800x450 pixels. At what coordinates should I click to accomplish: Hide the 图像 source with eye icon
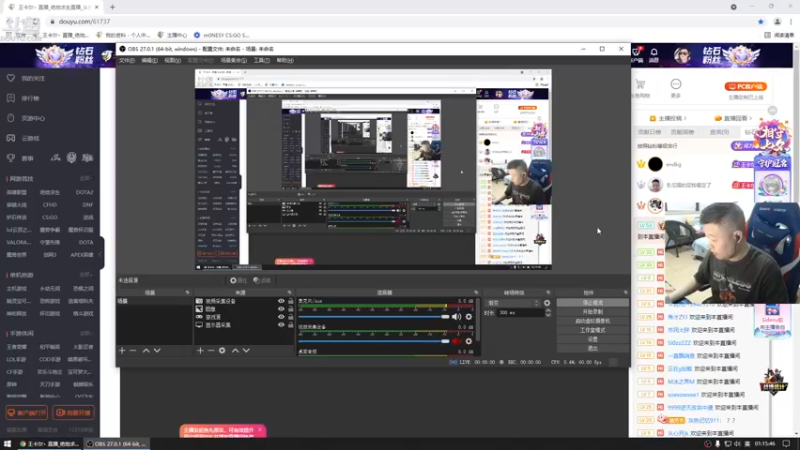point(281,309)
